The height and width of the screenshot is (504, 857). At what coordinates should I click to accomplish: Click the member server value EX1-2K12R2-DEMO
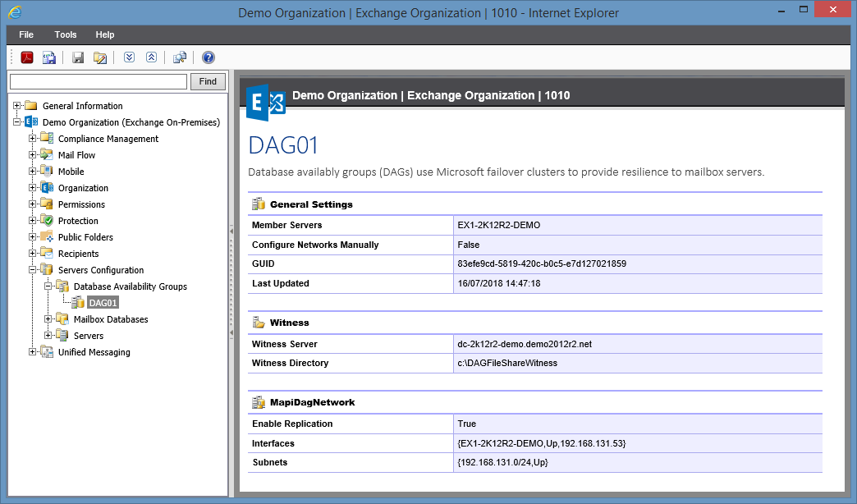tap(498, 225)
